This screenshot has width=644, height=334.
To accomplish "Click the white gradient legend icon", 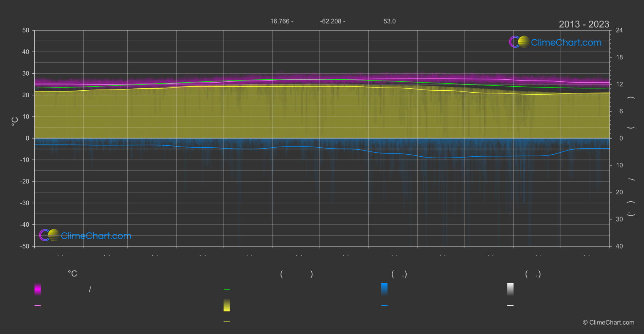I will click(510, 289).
